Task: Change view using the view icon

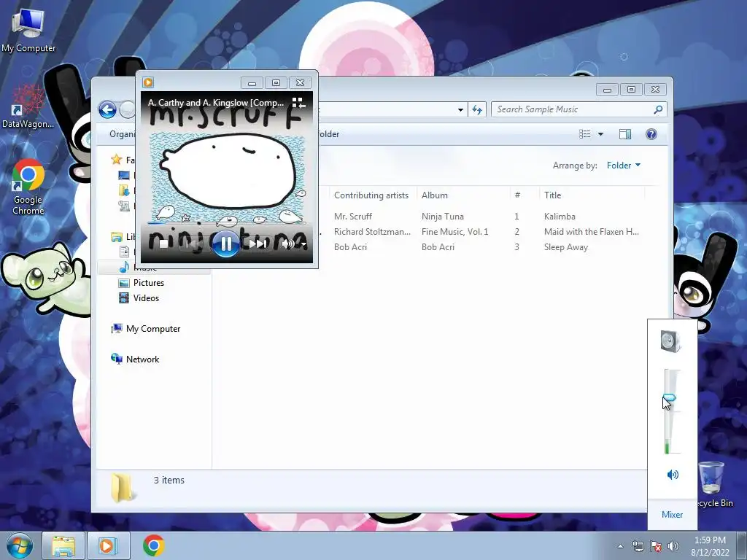Action: (x=585, y=134)
